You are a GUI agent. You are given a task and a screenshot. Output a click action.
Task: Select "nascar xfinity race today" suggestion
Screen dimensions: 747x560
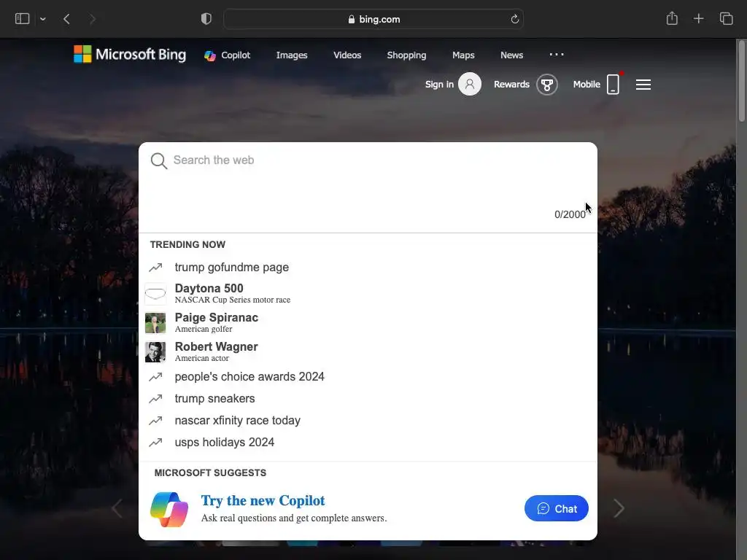238,421
